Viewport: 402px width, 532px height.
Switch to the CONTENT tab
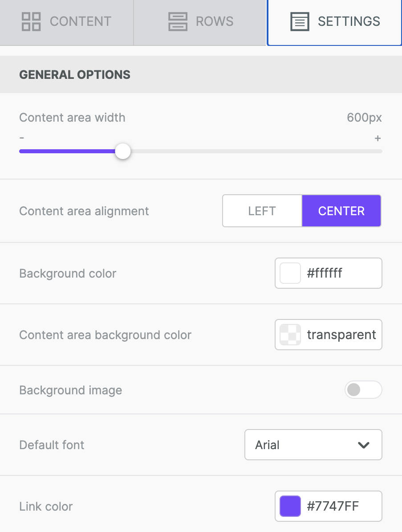click(x=67, y=21)
